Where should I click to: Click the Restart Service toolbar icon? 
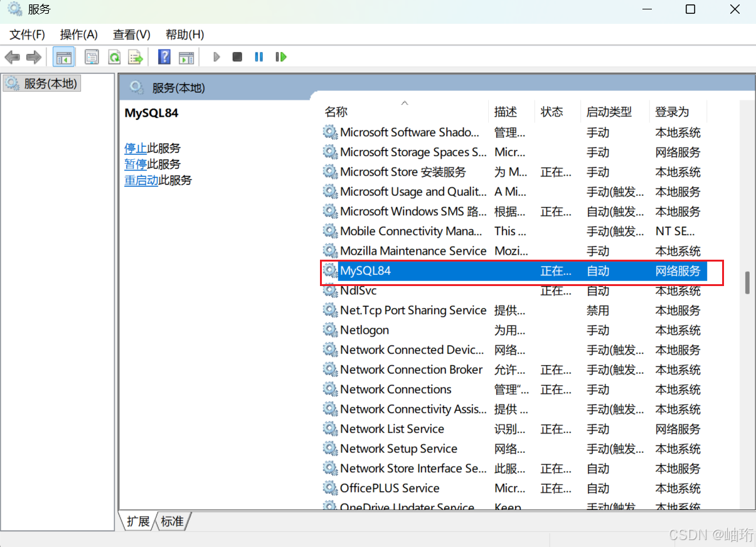pos(280,57)
